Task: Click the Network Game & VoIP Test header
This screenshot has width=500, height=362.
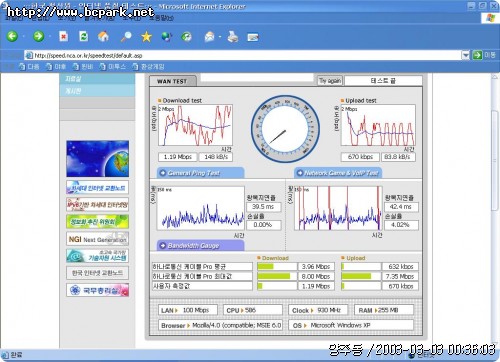Action: (338, 173)
